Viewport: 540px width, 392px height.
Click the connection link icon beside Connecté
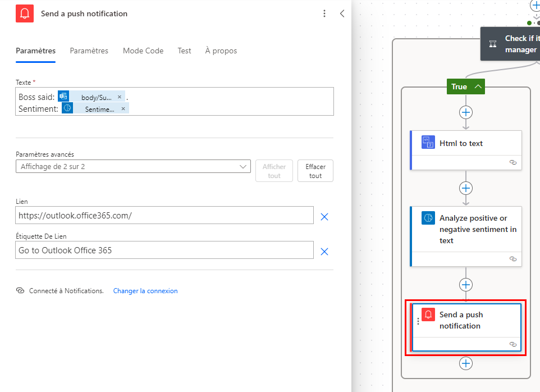point(20,290)
